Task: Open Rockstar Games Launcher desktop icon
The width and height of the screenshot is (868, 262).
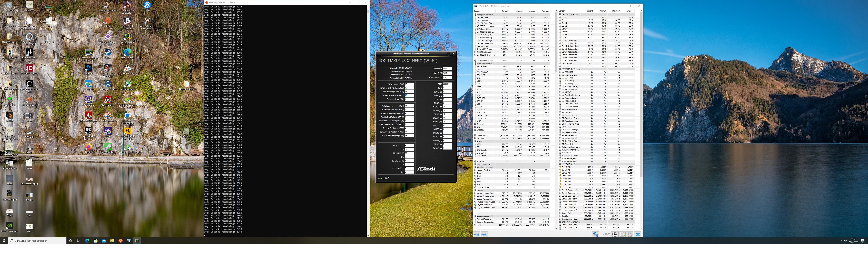Action: point(127,133)
